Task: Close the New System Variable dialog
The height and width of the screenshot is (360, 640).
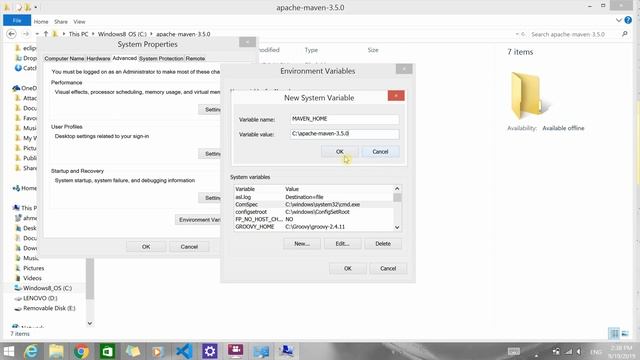Action: [x=396, y=96]
